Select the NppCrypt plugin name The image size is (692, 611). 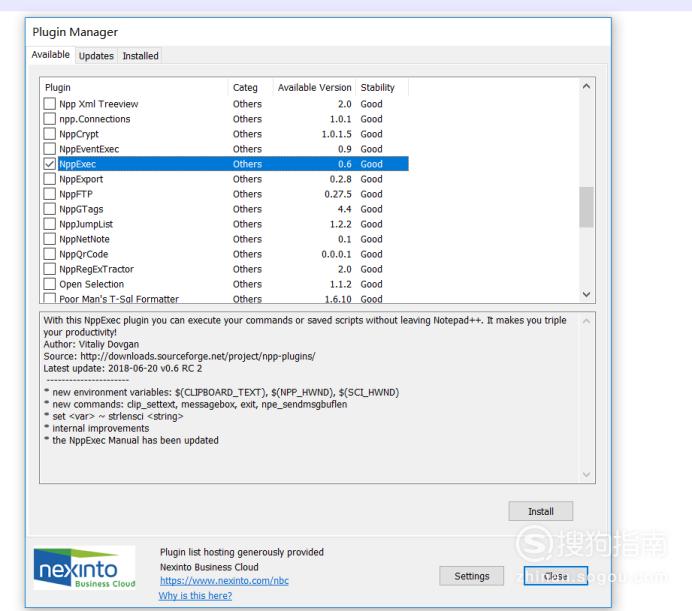79,134
